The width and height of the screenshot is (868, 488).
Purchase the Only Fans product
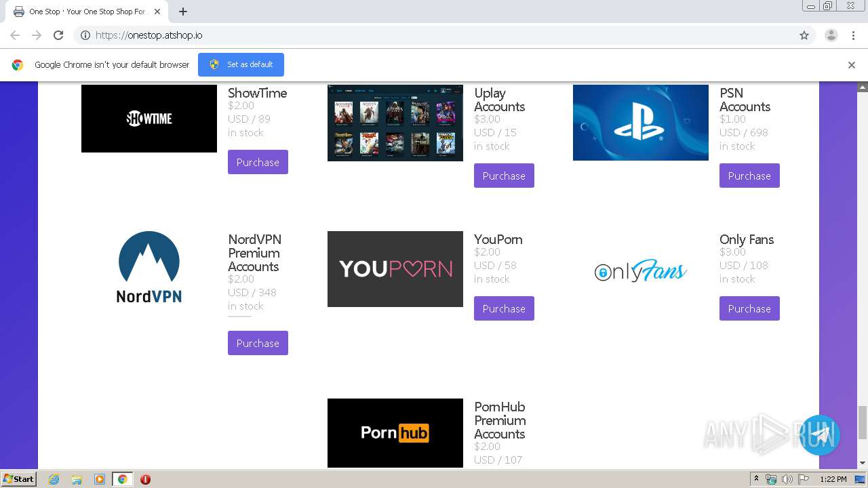[749, 308]
